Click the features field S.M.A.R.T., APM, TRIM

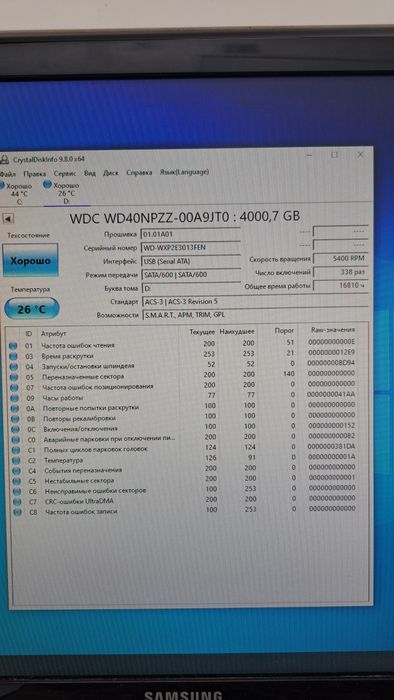(x=255, y=315)
